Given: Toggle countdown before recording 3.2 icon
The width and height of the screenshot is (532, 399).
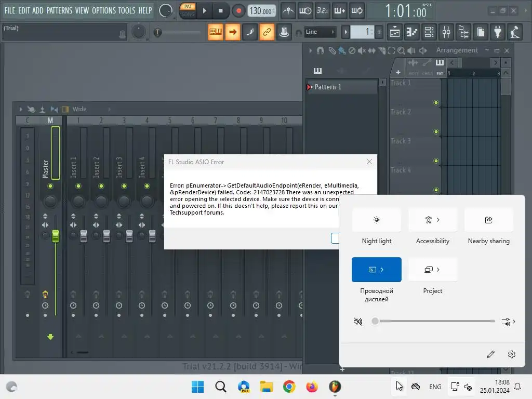Looking at the screenshot, I should pyautogui.click(x=322, y=11).
